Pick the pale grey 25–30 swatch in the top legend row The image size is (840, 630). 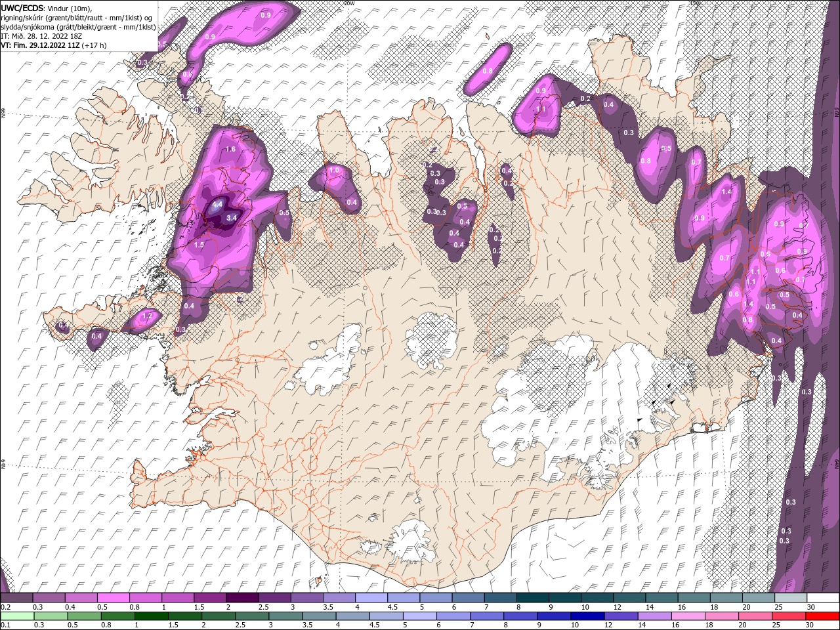tap(790, 598)
